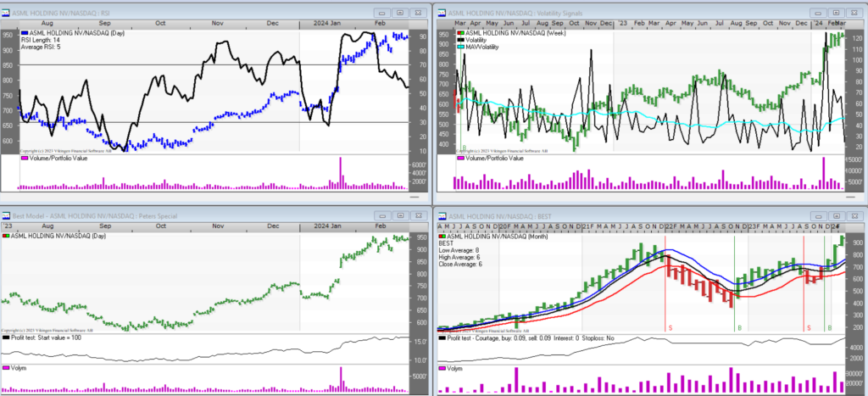The image size is (868, 396).
Task: Maximize the BEST monthly chart window
Action: [x=837, y=216]
